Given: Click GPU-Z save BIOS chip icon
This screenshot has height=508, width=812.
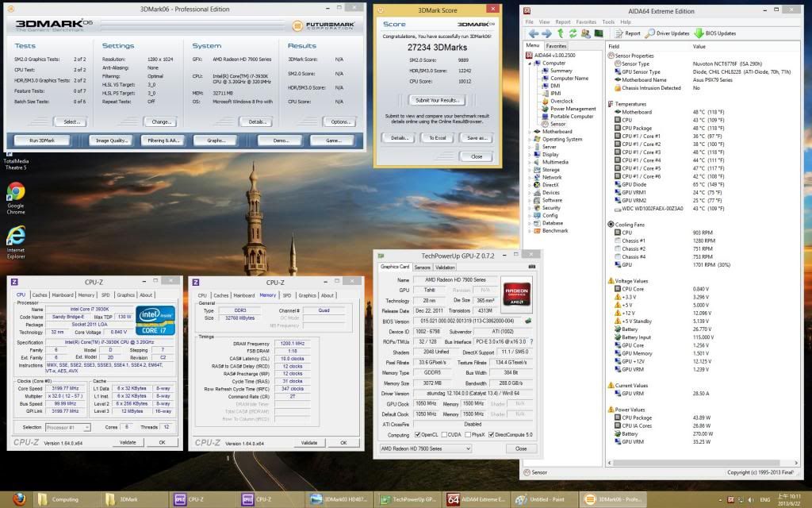Looking at the screenshot, I should (528, 321).
